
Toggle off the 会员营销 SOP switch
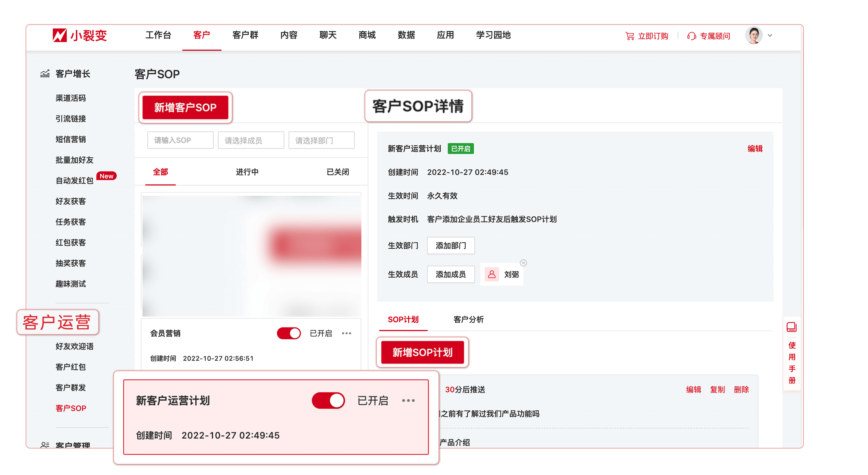289,333
